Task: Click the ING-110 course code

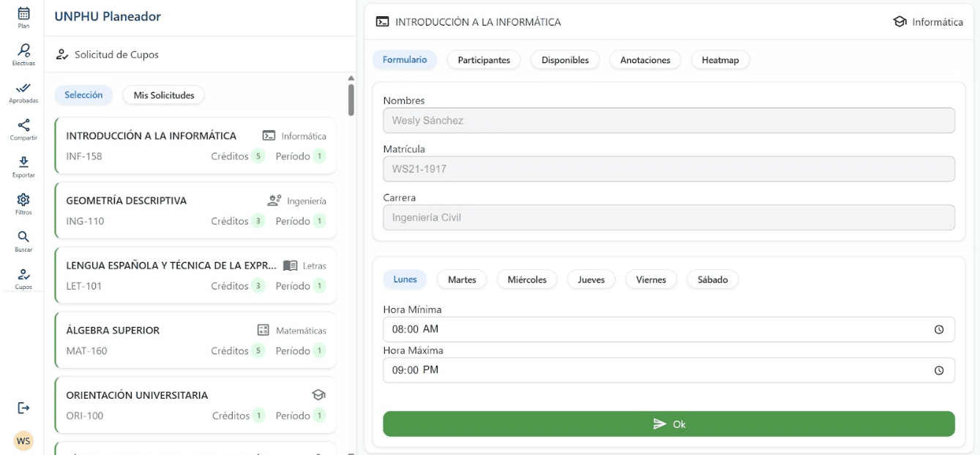Action: click(x=85, y=221)
